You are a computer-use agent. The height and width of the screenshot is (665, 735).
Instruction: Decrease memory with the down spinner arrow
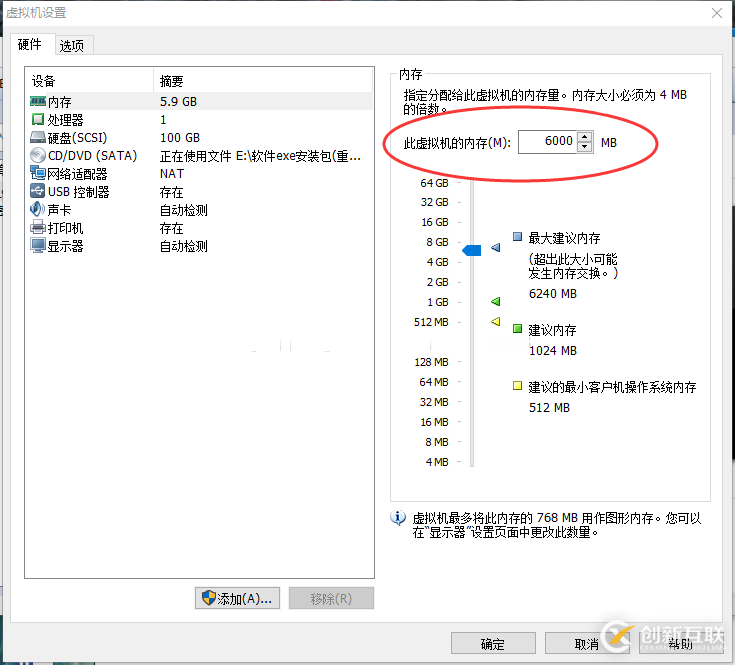click(585, 147)
